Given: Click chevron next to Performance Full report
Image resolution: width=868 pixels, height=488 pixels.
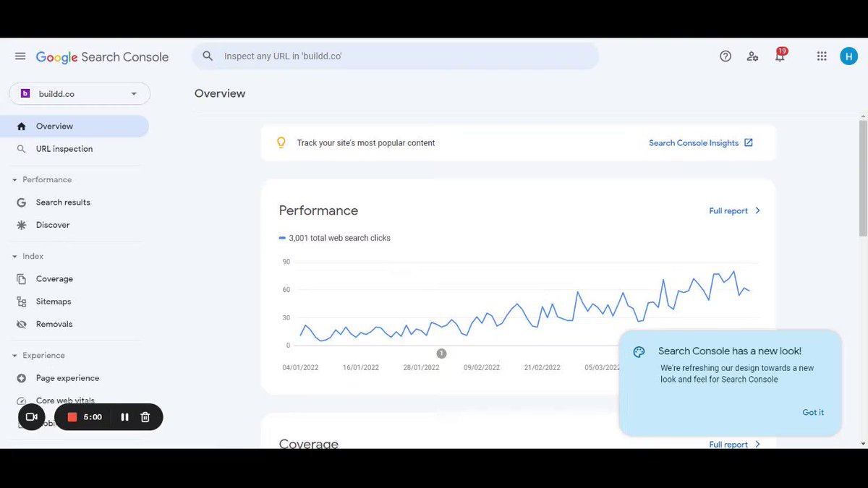Looking at the screenshot, I should (x=757, y=210).
